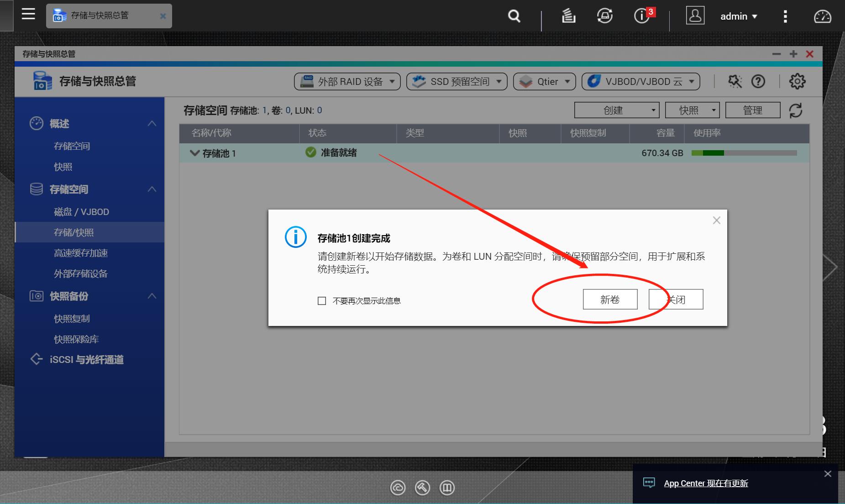Open Storage & Snapshots settings gear icon
The width and height of the screenshot is (845, 504).
tap(797, 81)
